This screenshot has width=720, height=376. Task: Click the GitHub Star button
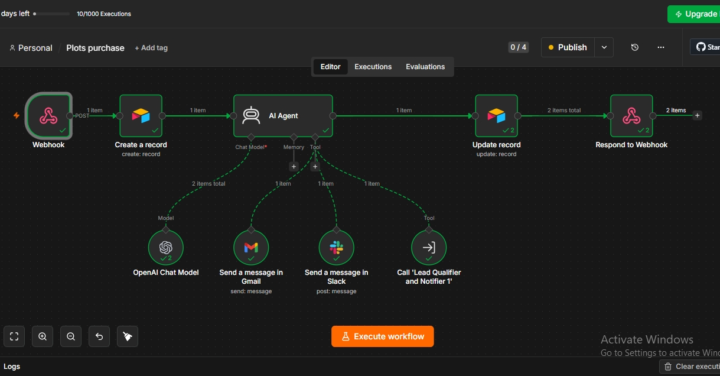pos(706,47)
